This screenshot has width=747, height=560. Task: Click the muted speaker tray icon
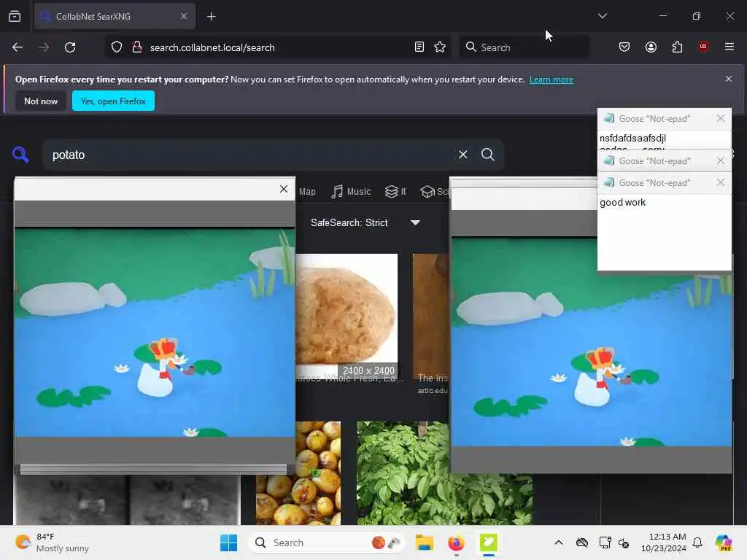pos(624,542)
